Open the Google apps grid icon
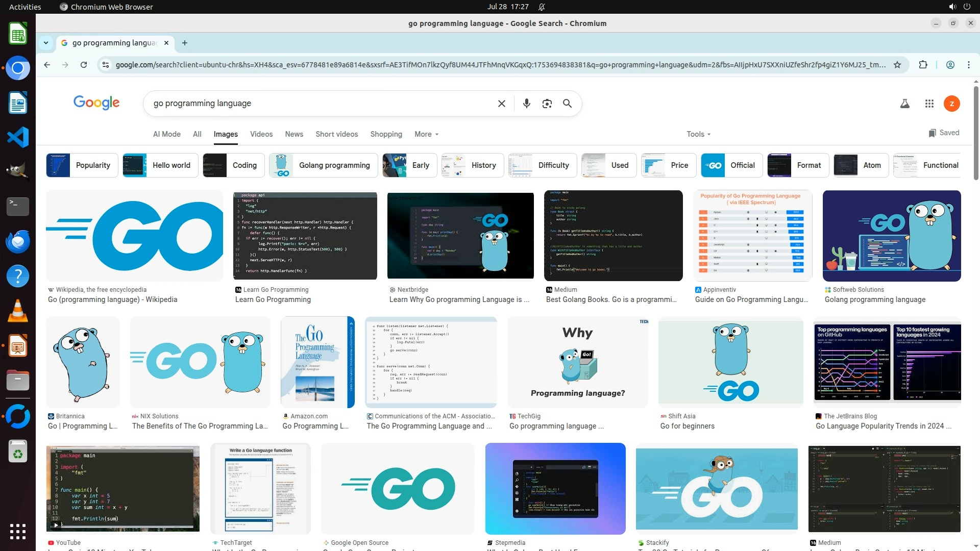Viewport: 980px width, 551px height. pyautogui.click(x=929, y=104)
